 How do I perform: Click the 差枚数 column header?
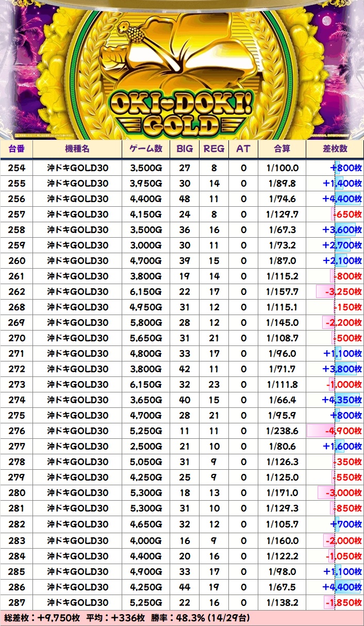pos(335,149)
